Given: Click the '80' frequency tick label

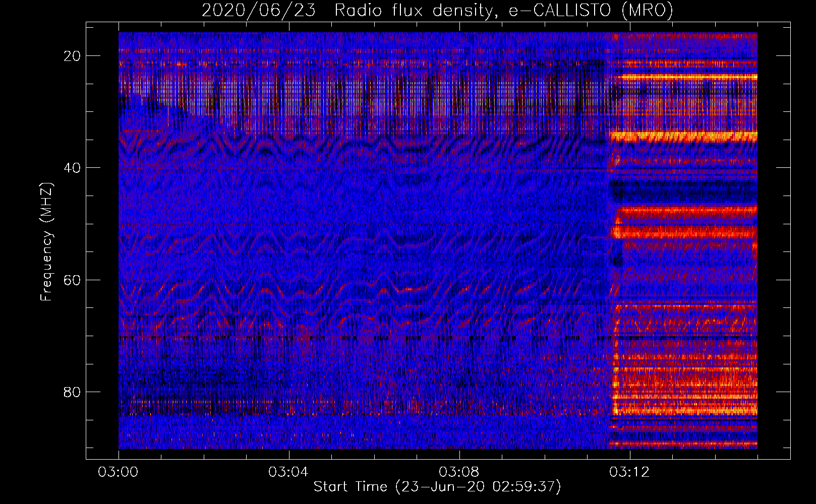Looking at the screenshot, I should [73, 392].
